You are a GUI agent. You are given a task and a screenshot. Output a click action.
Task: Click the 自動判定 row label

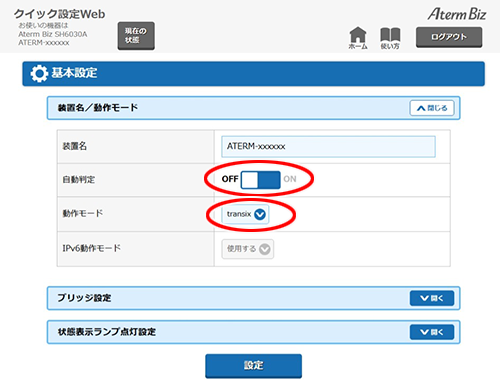tap(79, 180)
